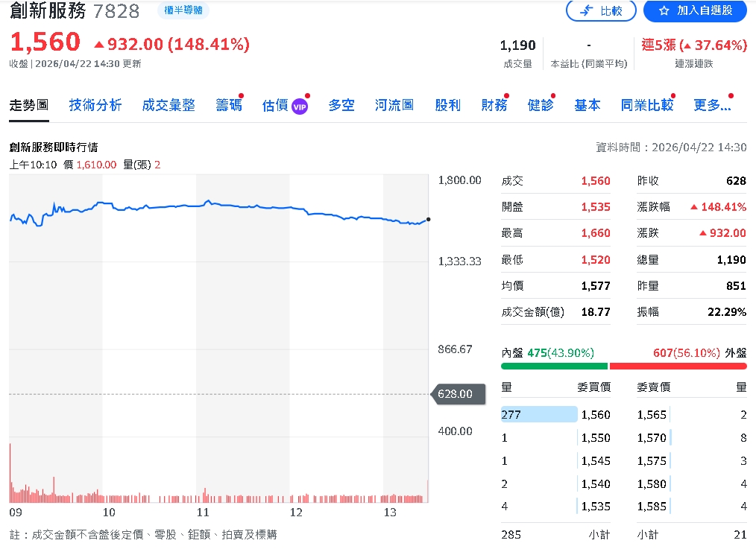Switch to the 籌碼 tab
The width and height of the screenshot is (756, 552).
tap(229, 105)
